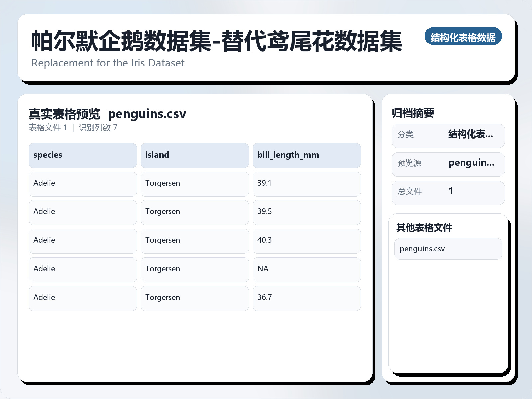Click the 预览源 summary field
Image resolution: width=532 pixels, height=399 pixels.
(x=448, y=164)
